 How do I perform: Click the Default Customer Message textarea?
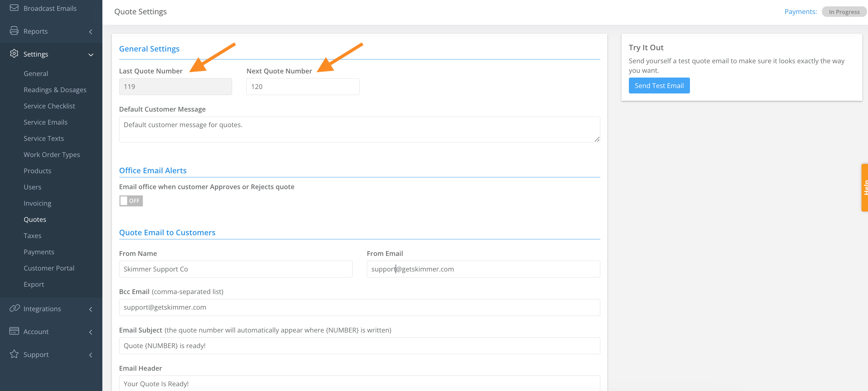tap(360, 129)
